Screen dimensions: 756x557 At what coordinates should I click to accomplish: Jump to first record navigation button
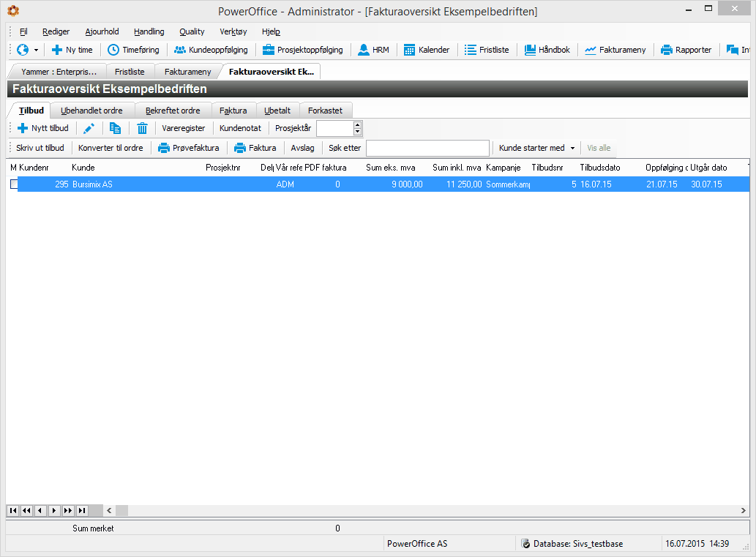click(13, 510)
